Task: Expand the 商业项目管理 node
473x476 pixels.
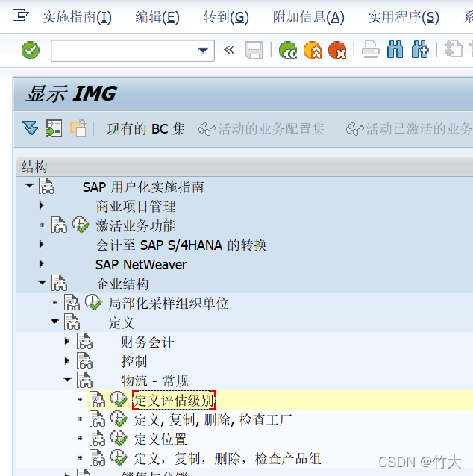Action: (42, 206)
